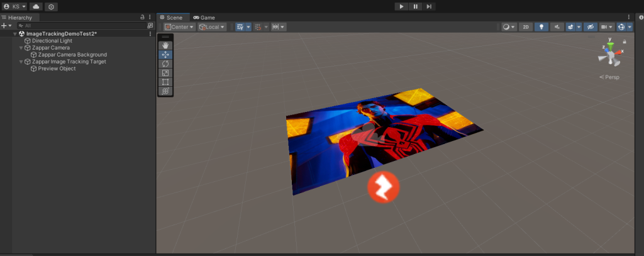
Task: Click the red X axis cone of orientation gizmo
Action: 619,52
